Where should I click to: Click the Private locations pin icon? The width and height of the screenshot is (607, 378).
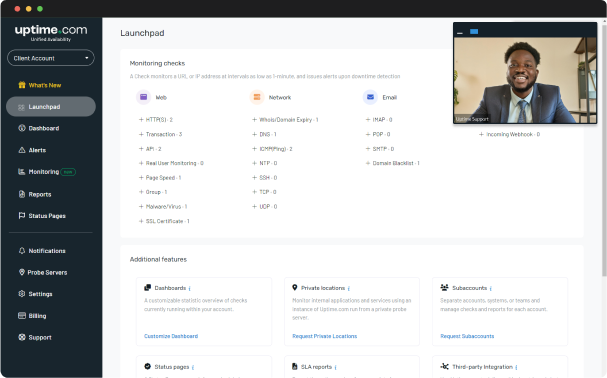(x=295, y=288)
